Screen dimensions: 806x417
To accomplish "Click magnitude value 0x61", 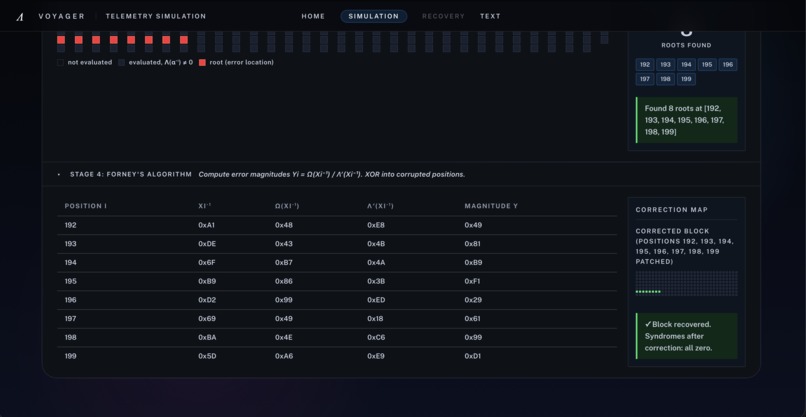I will pyautogui.click(x=472, y=319).
